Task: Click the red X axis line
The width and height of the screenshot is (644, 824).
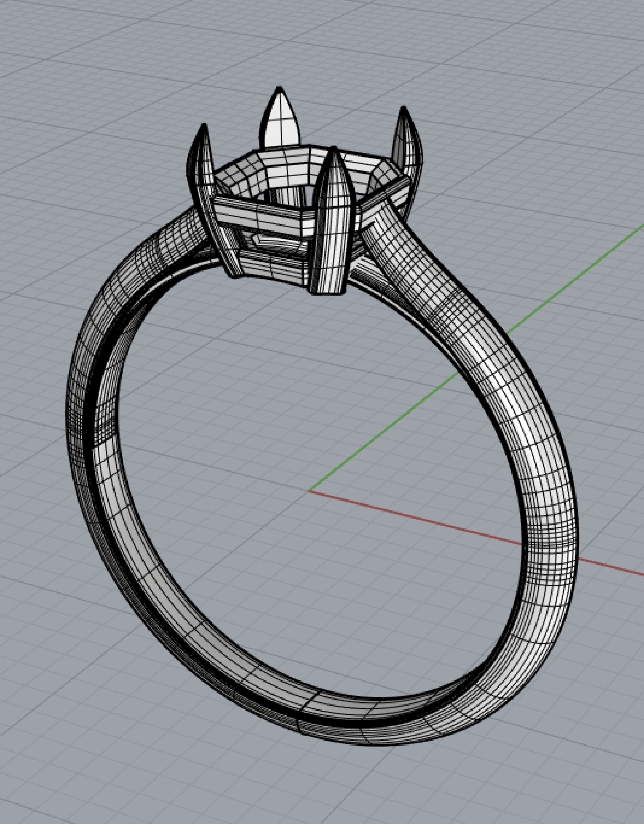Action: coord(415,518)
